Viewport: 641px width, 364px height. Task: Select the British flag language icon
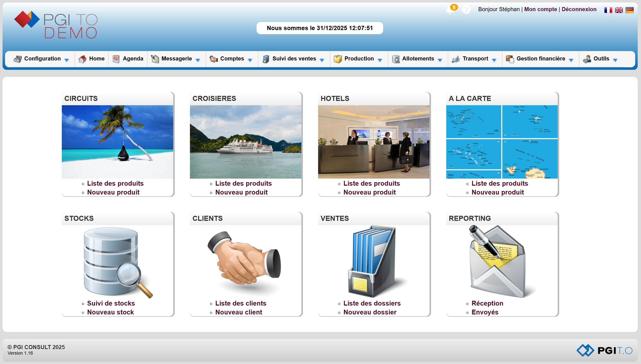click(x=619, y=10)
